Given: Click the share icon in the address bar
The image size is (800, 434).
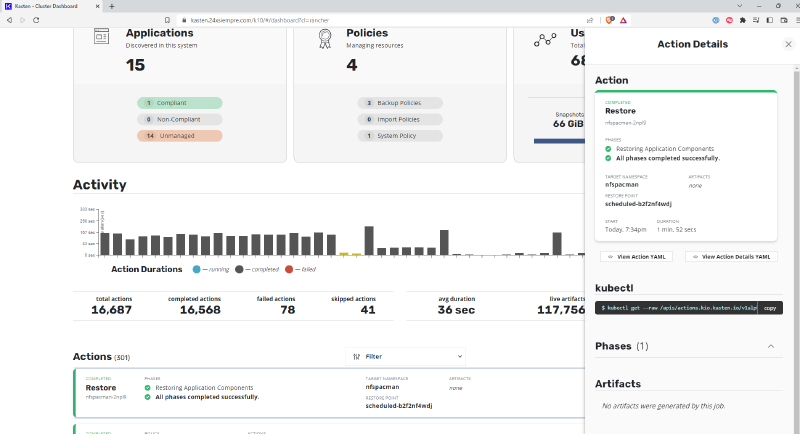Looking at the screenshot, I should (590, 20).
